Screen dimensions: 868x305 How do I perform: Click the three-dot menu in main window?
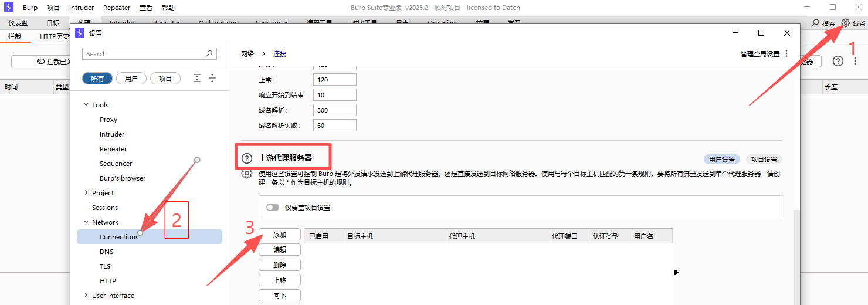pos(856,61)
